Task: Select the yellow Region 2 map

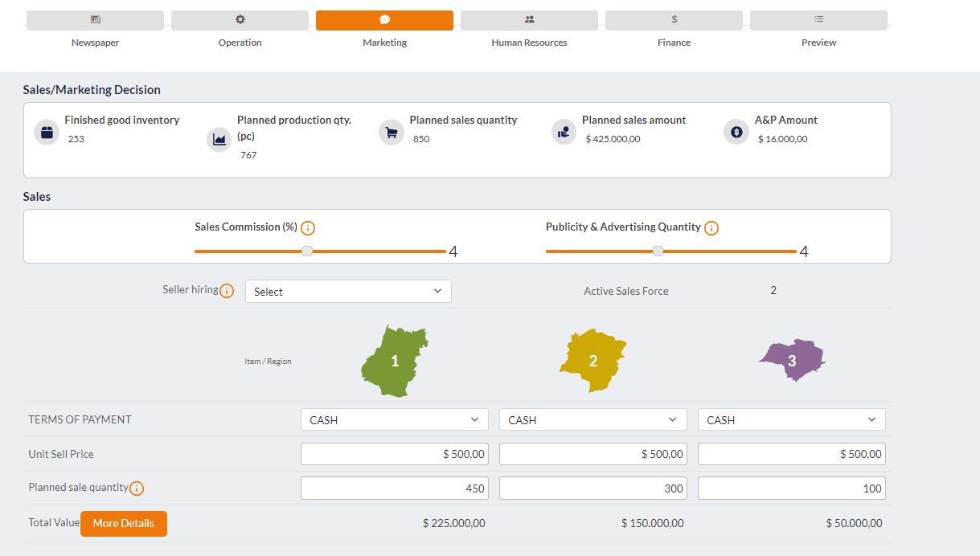Action: coord(593,361)
